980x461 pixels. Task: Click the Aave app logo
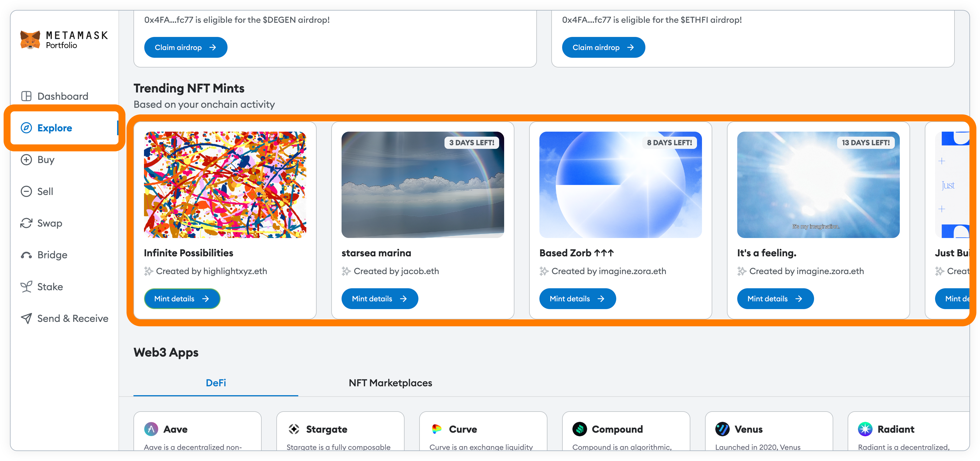pos(151,429)
